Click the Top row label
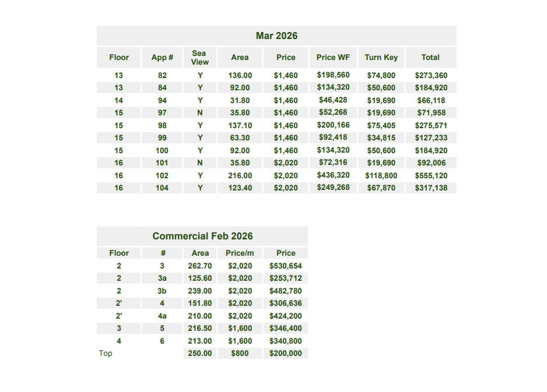The width and height of the screenshot is (547, 392). [x=106, y=353]
